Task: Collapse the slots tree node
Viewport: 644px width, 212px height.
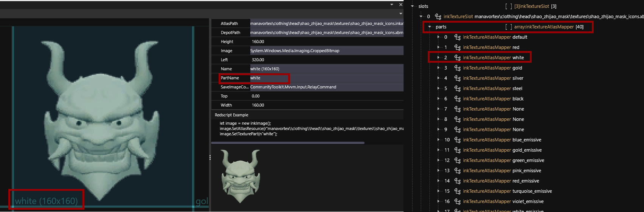Action: point(413,6)
